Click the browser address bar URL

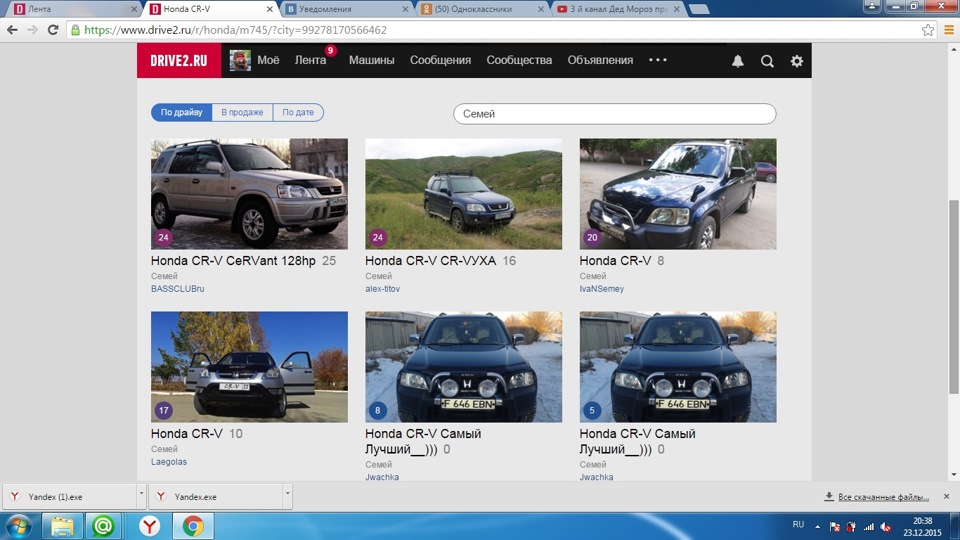pyautogui.click(x=236, y=29)
